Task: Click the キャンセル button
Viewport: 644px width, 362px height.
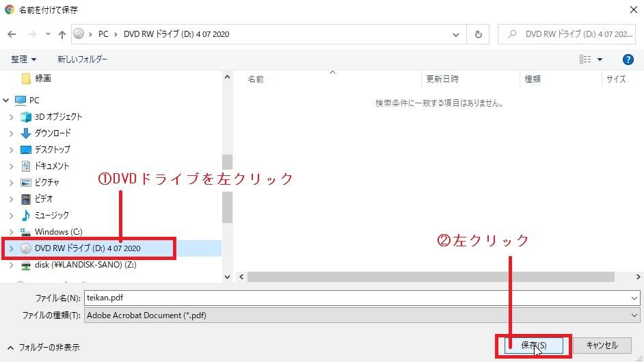Action: coord(602,346)
